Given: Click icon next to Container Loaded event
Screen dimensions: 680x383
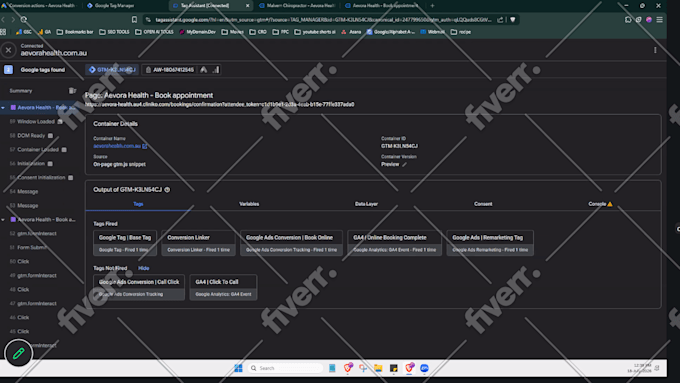Looking at the screenshot, I should [x=64, y=150].
